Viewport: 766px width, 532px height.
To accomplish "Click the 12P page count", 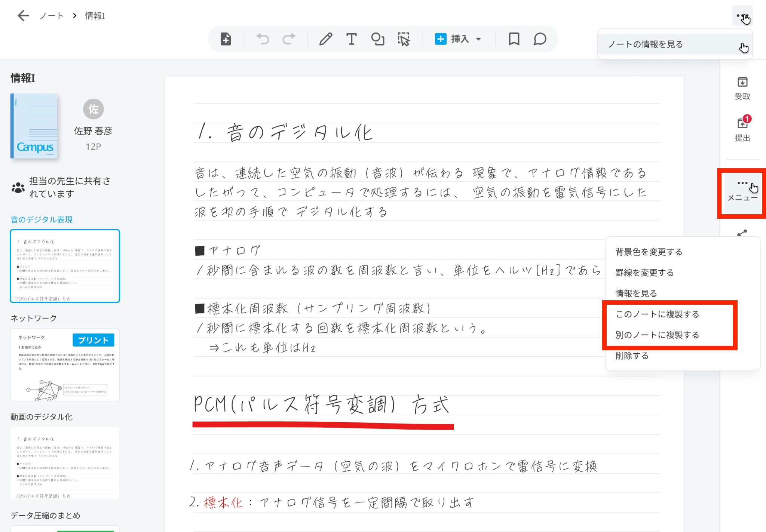I will click(x=93, y=147).
